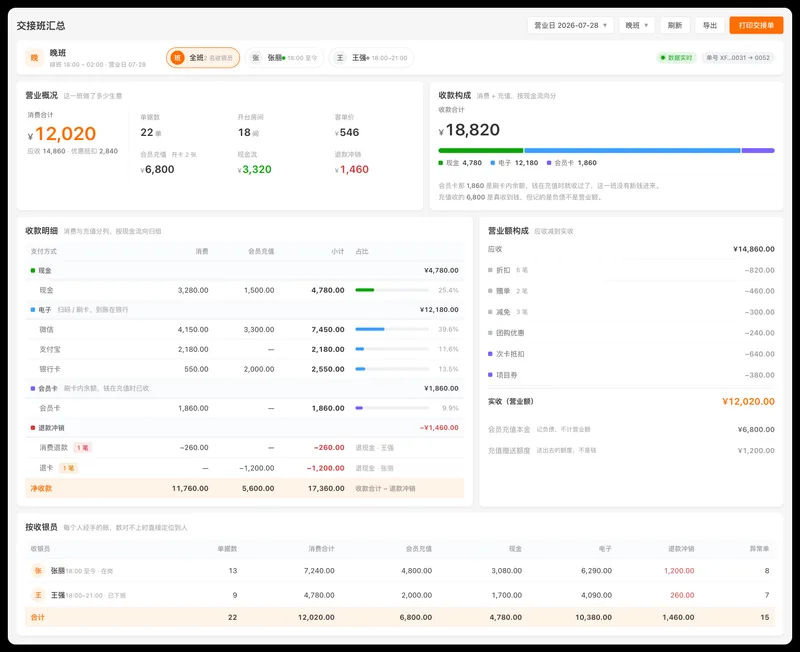The width and height of the screenshot is (800, 652).
Task: Click the 数据实时 status badge
Action: click(676, 58)
